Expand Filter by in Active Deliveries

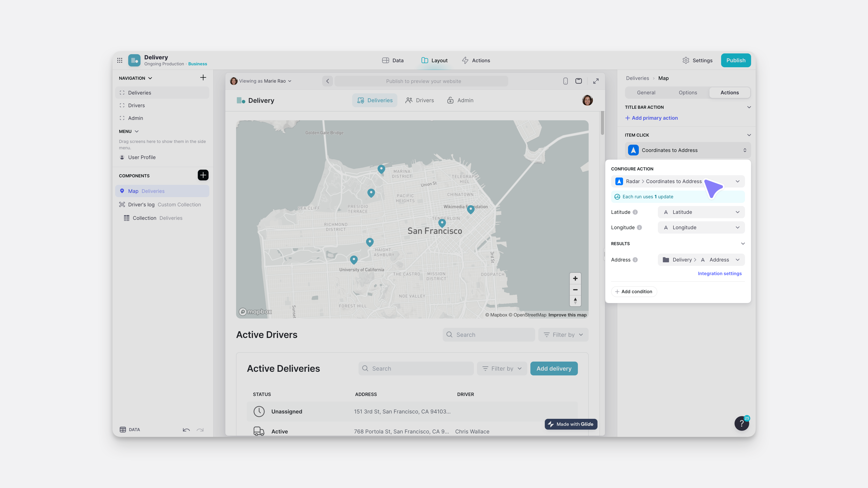[x=502, y=368]
